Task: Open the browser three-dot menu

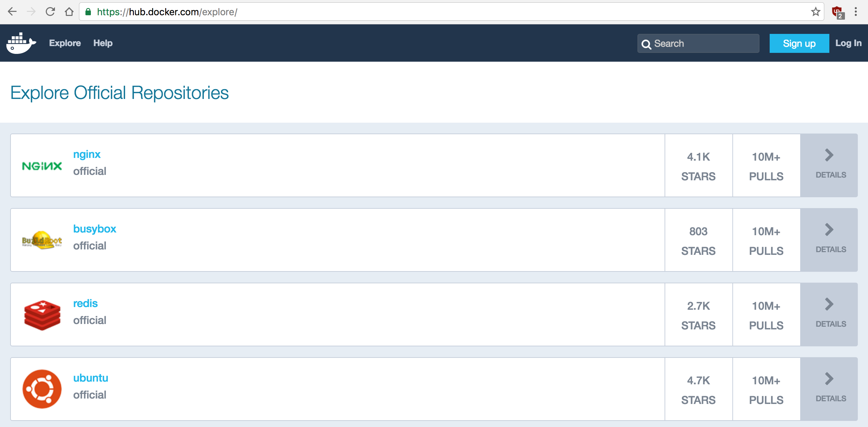Action: point(856,12)
